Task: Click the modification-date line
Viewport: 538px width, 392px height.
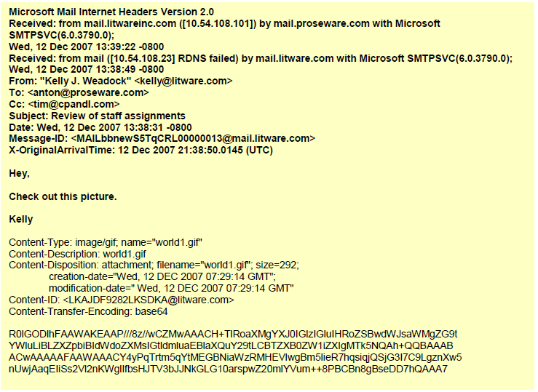Action: tap(171, 288)
